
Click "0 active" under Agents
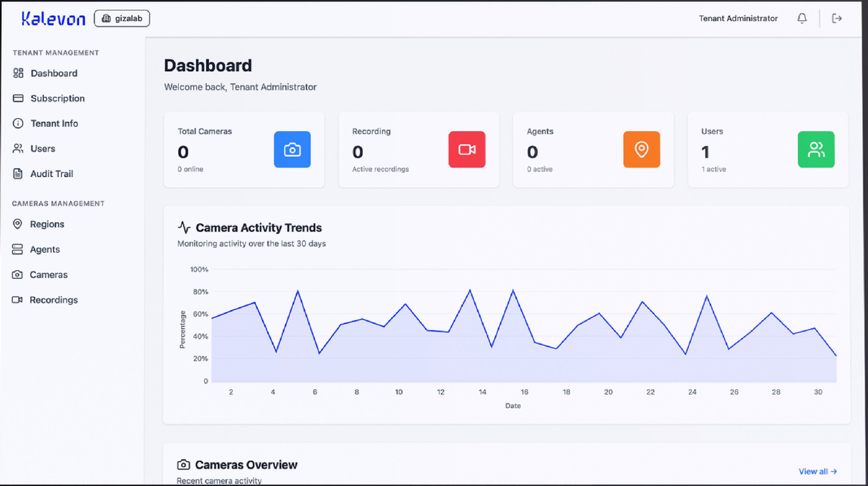coord(540,169)
